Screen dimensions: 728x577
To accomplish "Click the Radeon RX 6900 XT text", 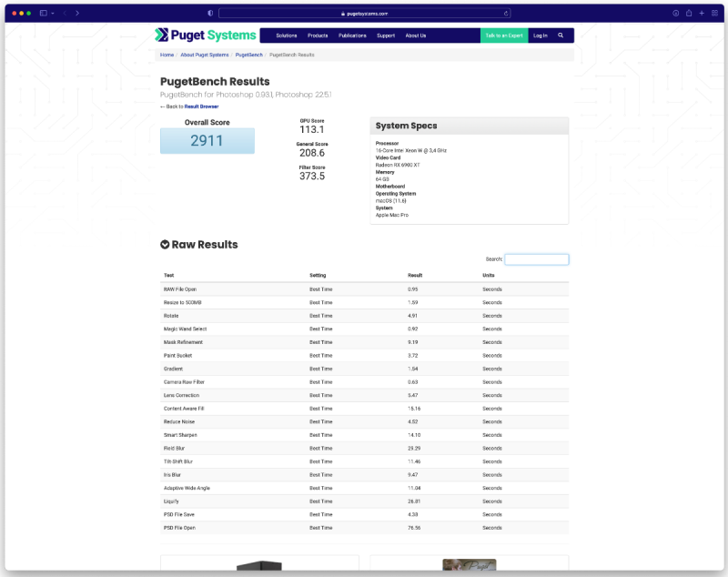I will (x=398, y=165).
